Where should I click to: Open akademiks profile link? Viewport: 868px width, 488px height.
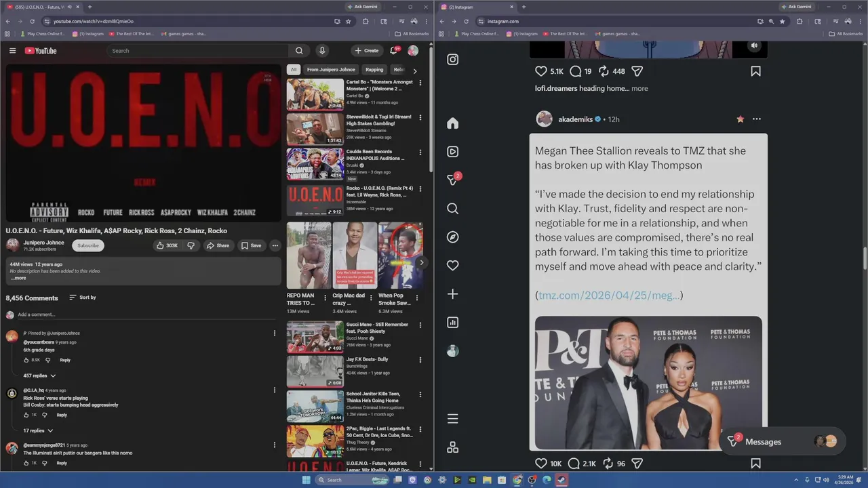[x=575, y=119]
